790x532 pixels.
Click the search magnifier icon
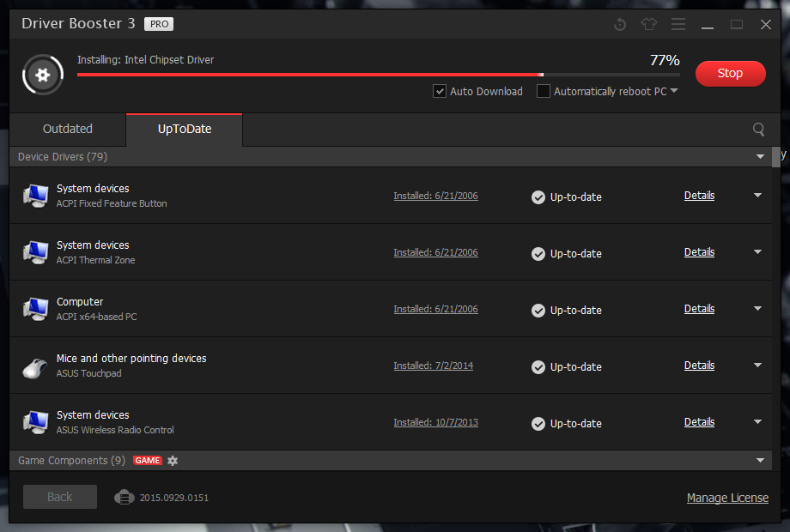tap(758, 130)
